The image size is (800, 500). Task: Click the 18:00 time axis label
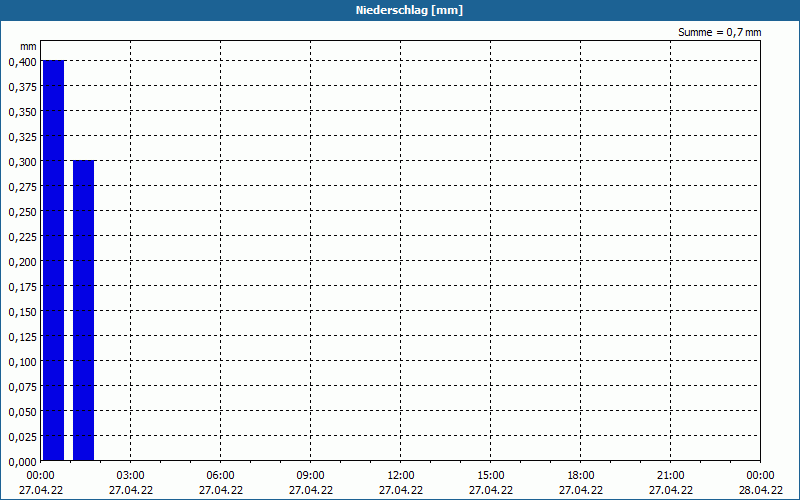click(581, 475)
